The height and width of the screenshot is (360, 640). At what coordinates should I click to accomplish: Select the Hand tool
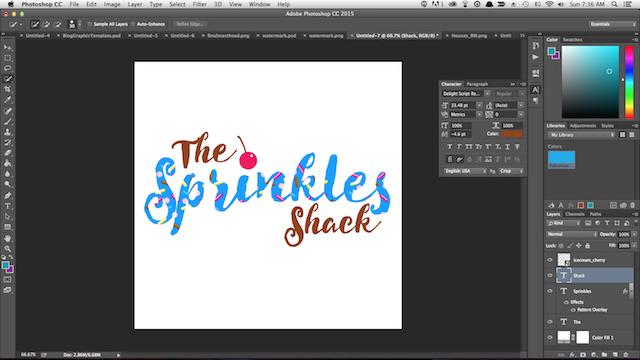tap(7, 238)
